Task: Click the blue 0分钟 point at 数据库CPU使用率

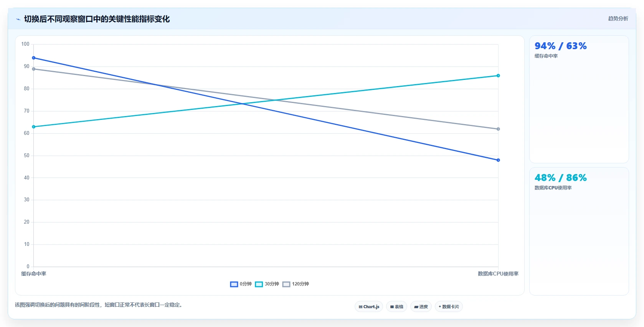Action: pyautogui.click(x=498, y=160)
